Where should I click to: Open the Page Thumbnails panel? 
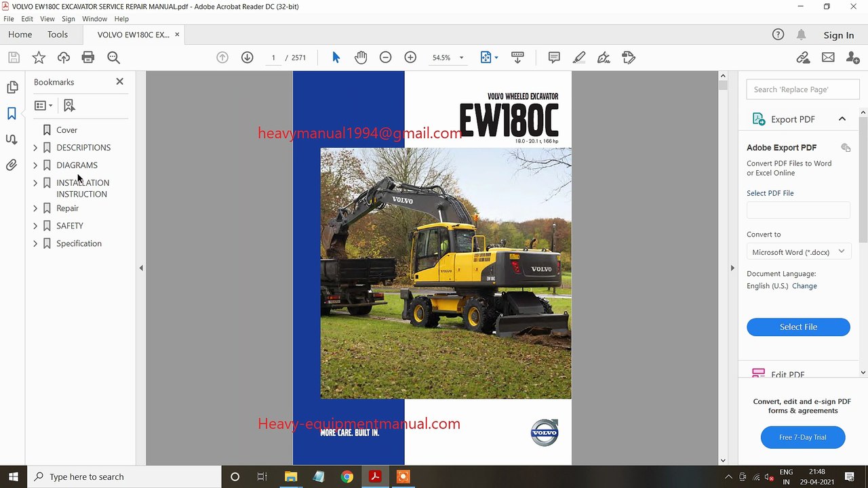coord(12,87)
